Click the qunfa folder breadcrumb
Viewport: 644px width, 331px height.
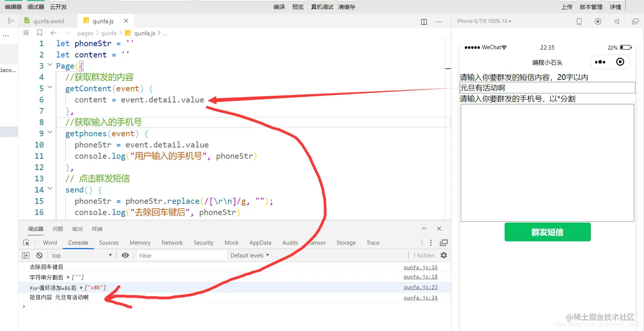[109, 33]
